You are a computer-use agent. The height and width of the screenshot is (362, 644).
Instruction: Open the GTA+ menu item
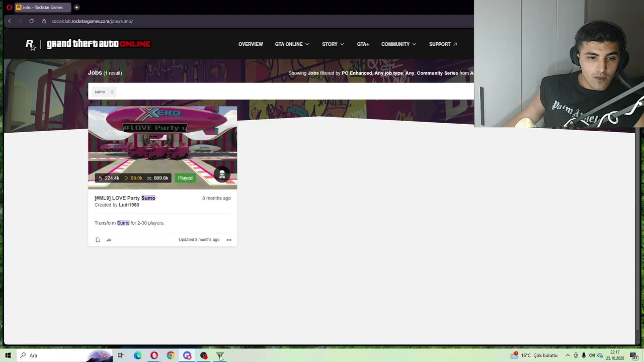pyautogui.click(x=363, y=44)
